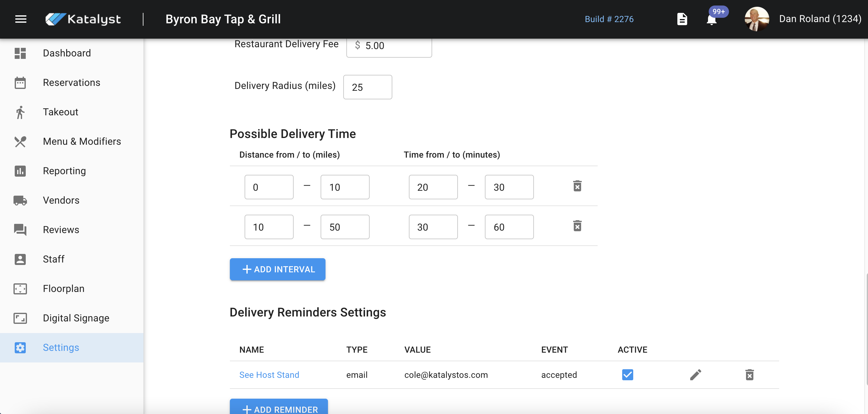Delete the 0–10 miles delivery interval
This screenshot has height=414, width=868.
[x=577, y=186]
